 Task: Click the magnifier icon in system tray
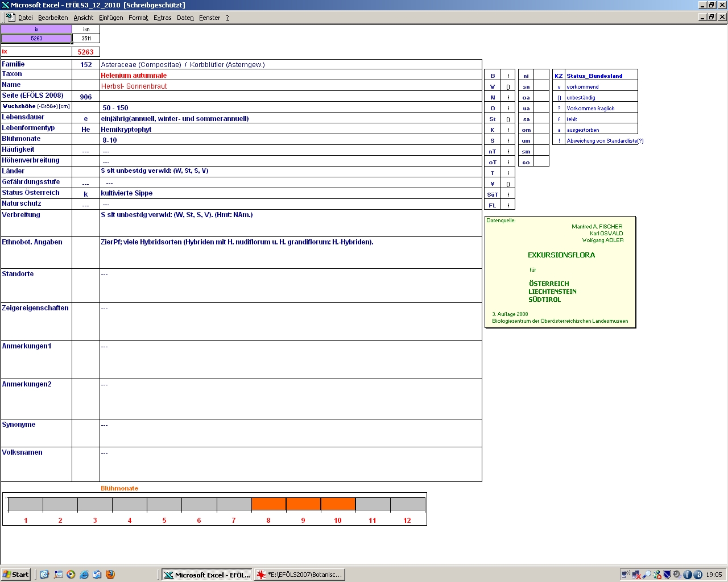click(647, 575)
